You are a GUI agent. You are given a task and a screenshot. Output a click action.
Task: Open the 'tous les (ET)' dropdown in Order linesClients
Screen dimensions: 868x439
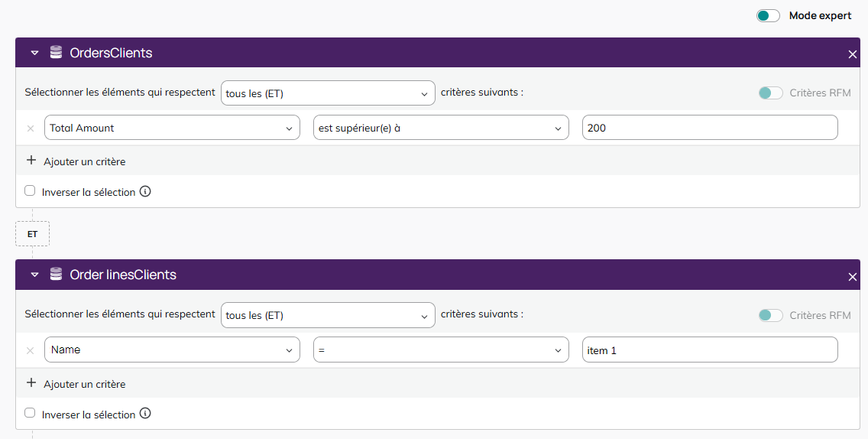tap(328, 315)
